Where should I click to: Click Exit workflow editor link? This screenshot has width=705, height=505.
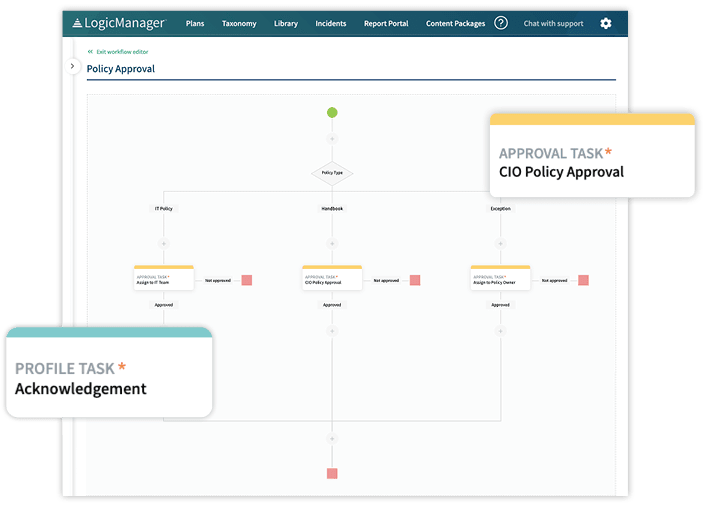[x=118, y=52]
